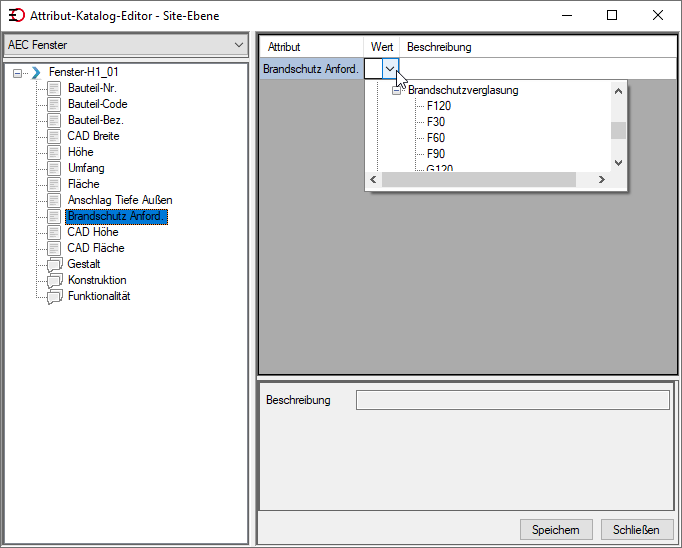This screenshot has width=682, height=548.
Task: Click the group icon next to Funktionalität
Action: (54, 297)
